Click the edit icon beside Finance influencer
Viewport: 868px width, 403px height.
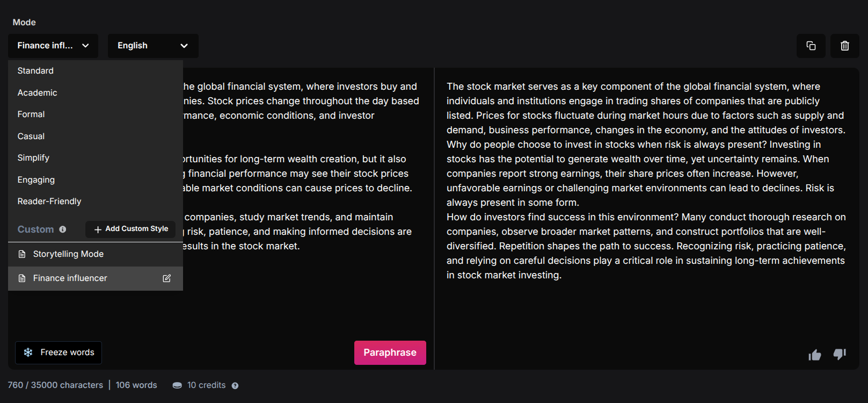[x=167, y=278]
